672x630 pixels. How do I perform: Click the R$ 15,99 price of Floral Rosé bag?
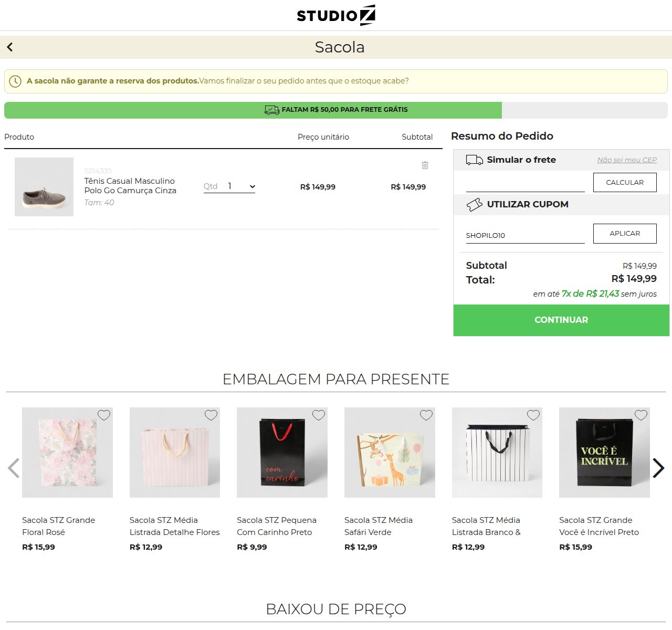tap(38, 547)
